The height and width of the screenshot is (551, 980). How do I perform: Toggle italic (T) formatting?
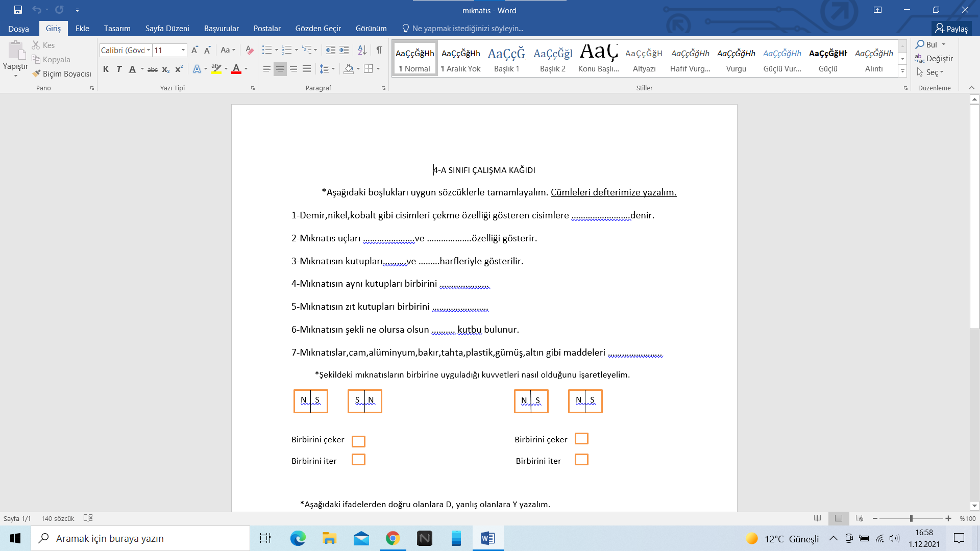pyautogui.click(x=119, y=69)
